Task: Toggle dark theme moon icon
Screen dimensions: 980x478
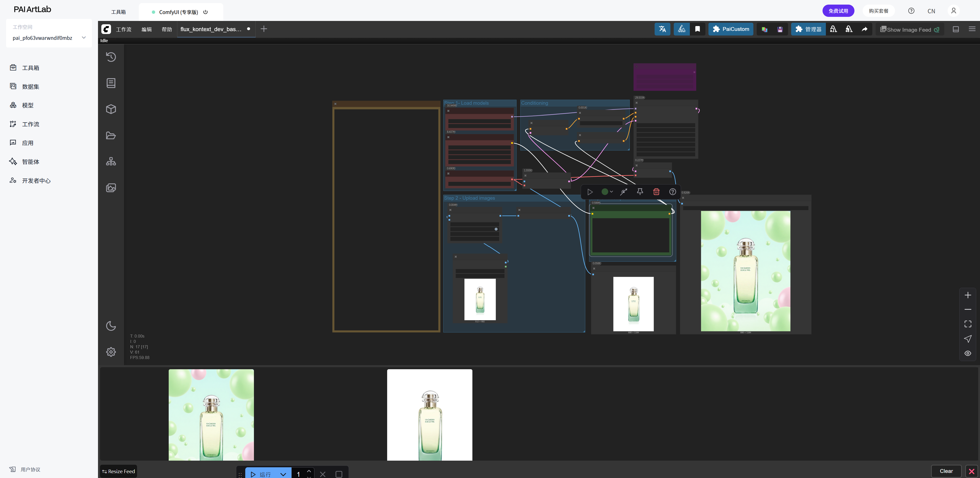Action: [x=111, y=326]
